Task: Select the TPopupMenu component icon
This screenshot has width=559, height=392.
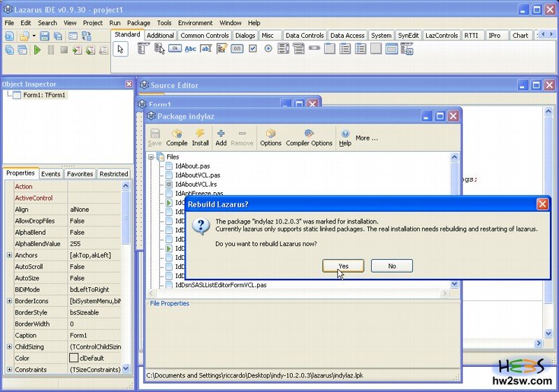Action: (159, 48)
